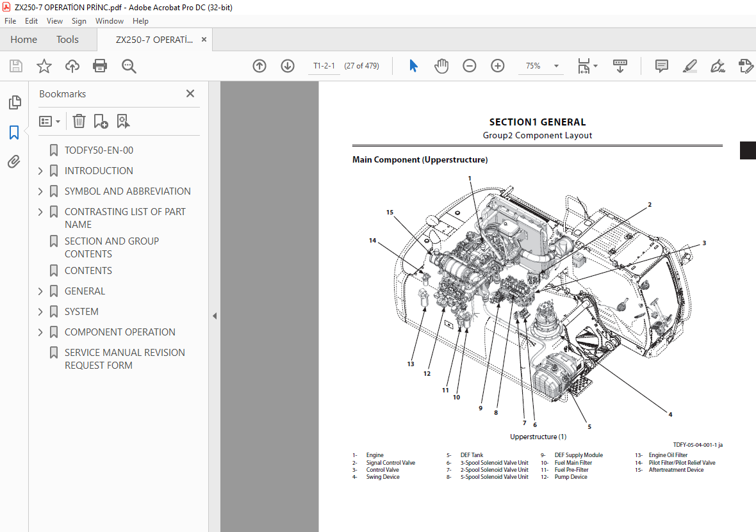
Task: Click the upload to cloud icon
Action: coord(72,66)
